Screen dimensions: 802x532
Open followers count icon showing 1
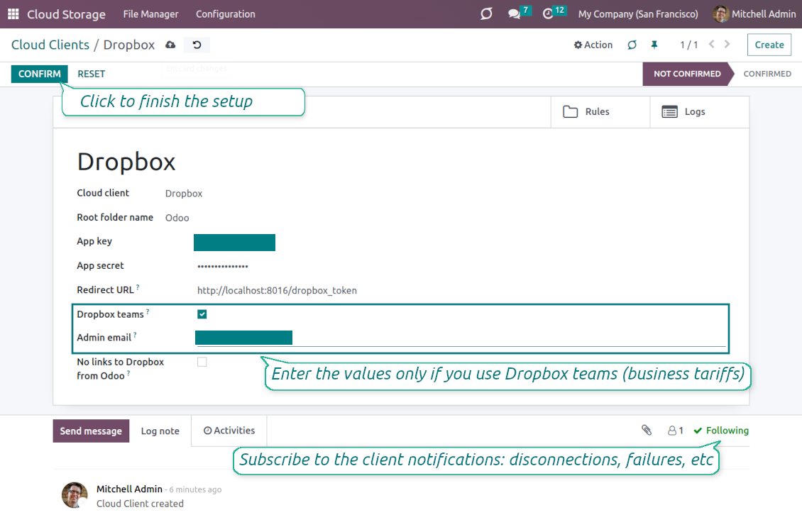(x=675, y=431)
